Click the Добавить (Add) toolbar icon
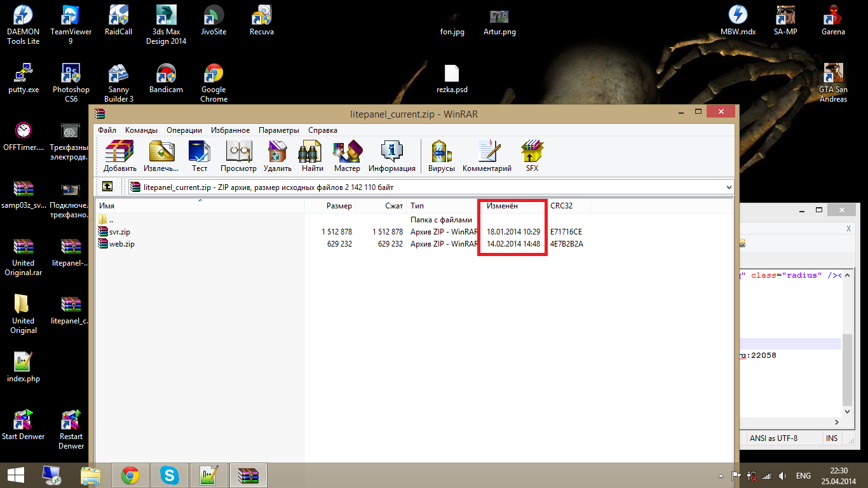Screen dimensions: 868x488 pyautogui.click(x=120, y=156)
